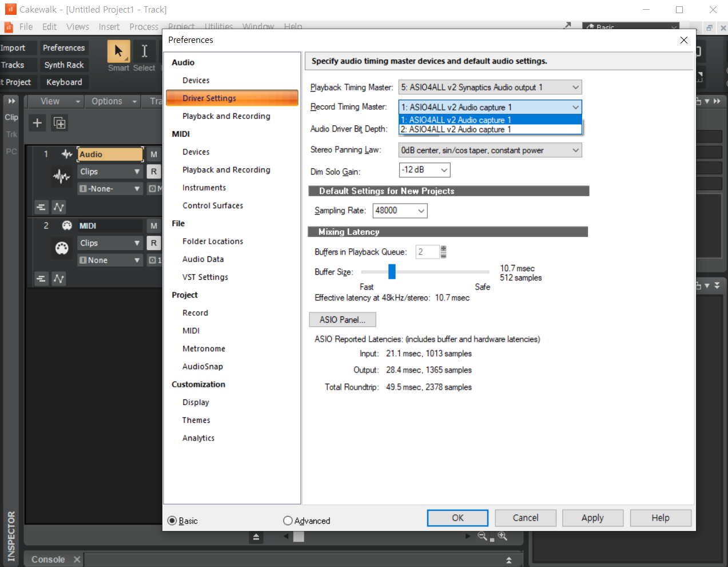Arm the Audio track for recording
728x567 pixels.
[x=154, y=172]
